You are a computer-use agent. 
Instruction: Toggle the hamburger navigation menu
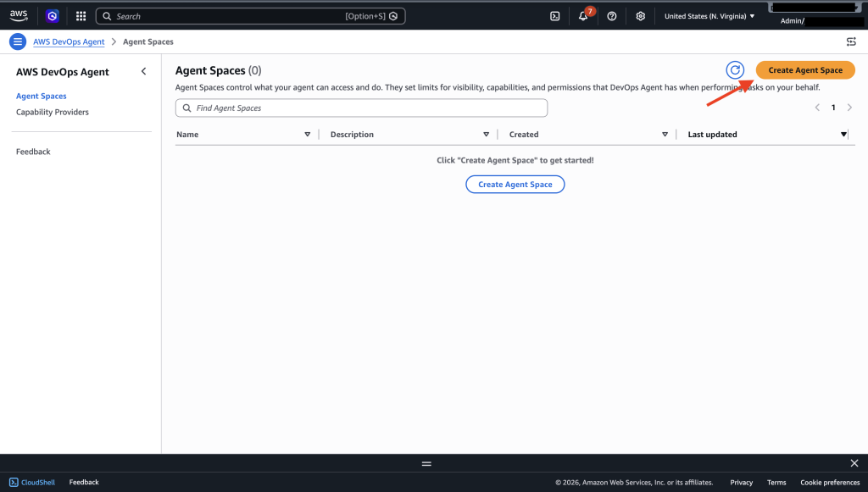(x=18, y=41)
